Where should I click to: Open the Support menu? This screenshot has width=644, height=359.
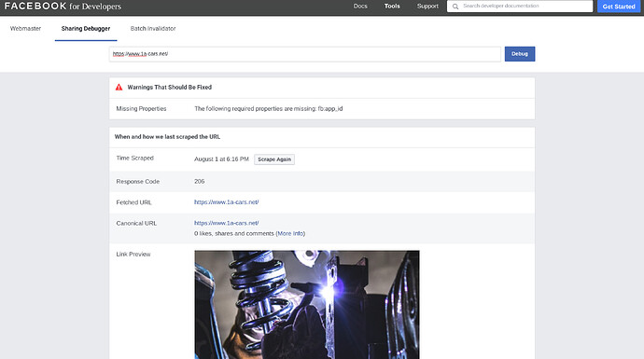[427, 7]
